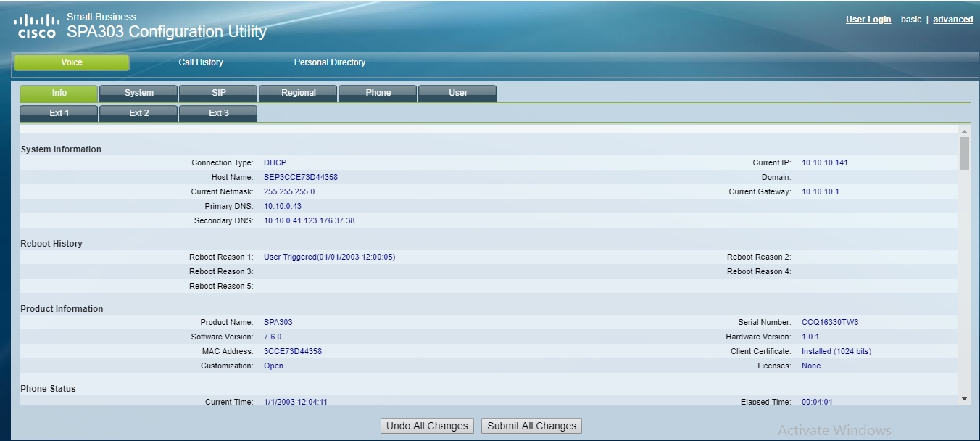Click the Reboot Reason 3 label

click(x=221, y=271)
